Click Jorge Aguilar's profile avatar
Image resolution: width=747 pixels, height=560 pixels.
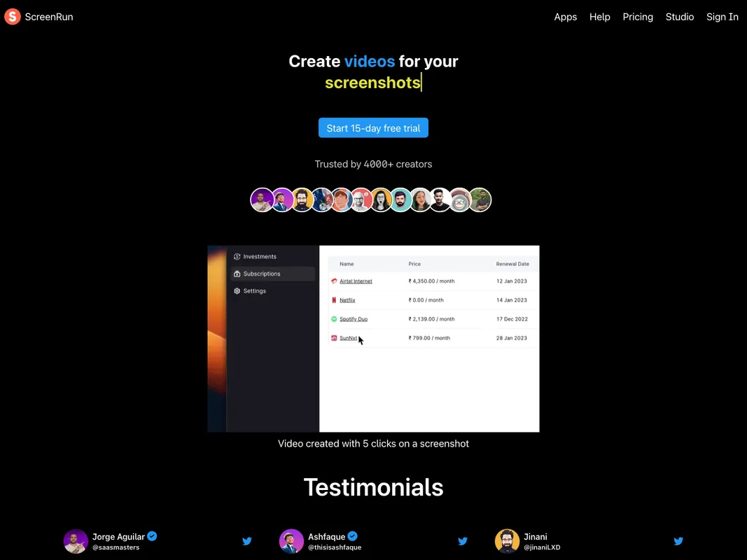click(x=76, y=541)
